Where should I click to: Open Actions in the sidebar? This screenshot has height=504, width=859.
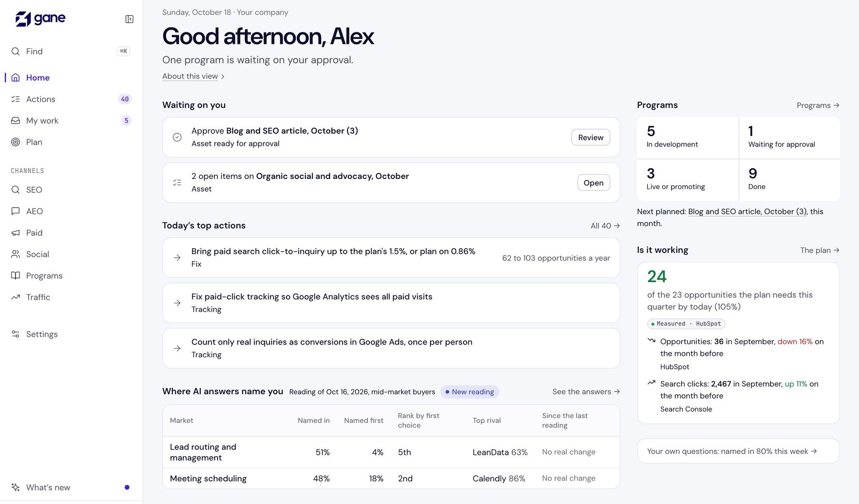click(71, 99)
